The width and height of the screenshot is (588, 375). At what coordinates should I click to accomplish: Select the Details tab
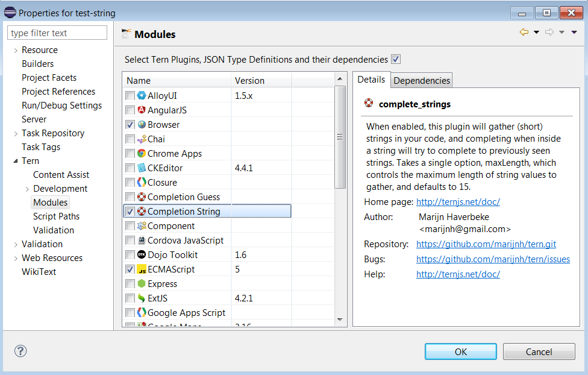point(371,80)
